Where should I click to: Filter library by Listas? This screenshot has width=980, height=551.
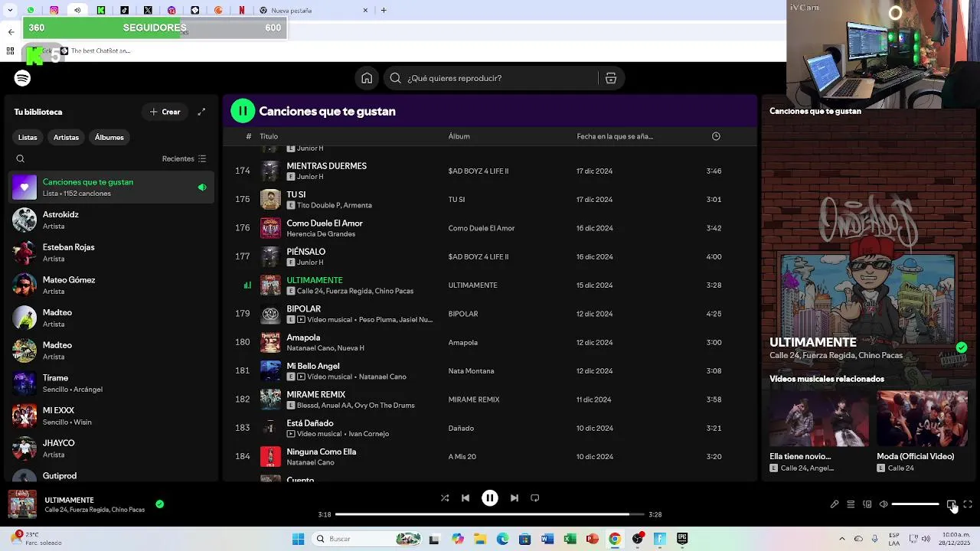coord(28,138)
